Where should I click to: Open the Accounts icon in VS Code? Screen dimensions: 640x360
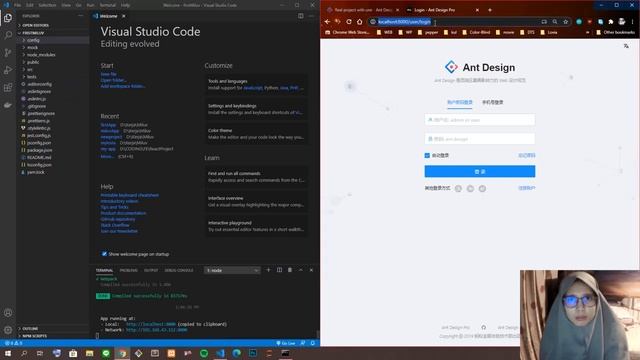(8, 313)
